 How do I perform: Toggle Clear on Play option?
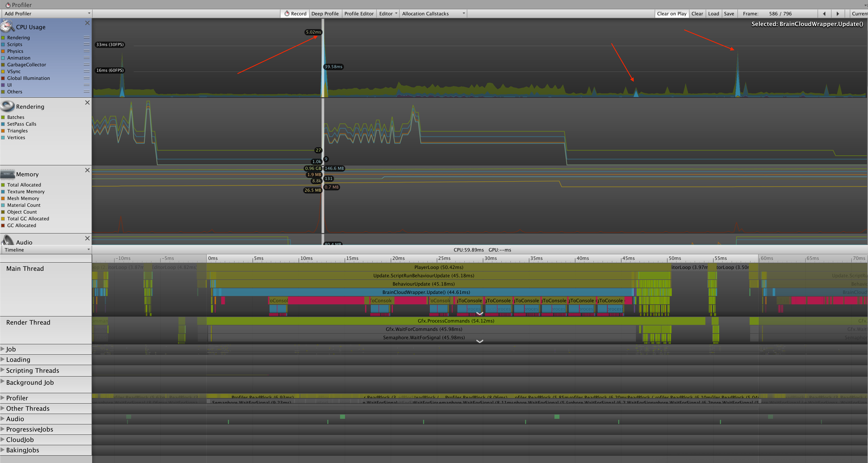pyautogui.click(x=671, y=14)
